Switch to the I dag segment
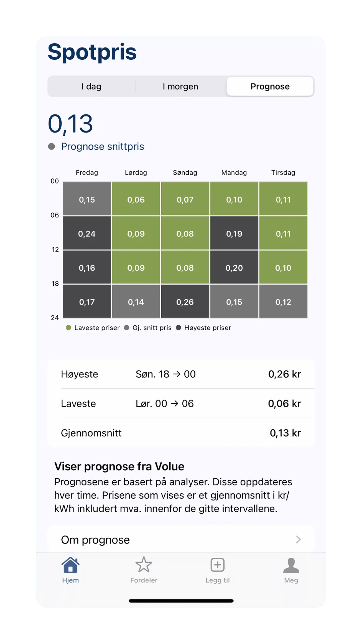The image size is (362, 644). coord(92,87)
